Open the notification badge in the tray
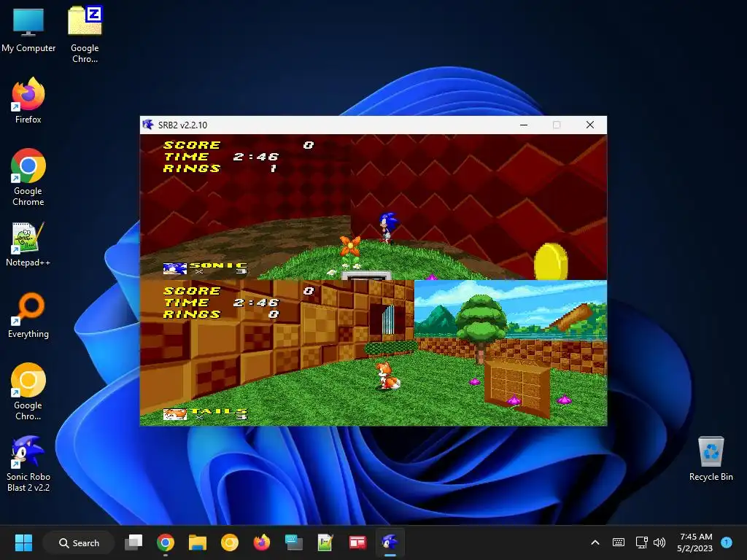The image size is (747, 560). tap(727, 542)
